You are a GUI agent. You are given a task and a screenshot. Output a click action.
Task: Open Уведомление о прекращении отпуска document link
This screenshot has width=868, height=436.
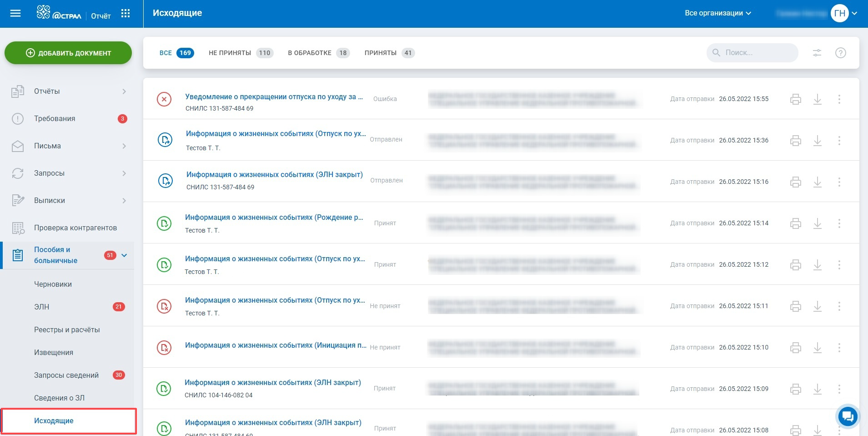click(274, 96)
